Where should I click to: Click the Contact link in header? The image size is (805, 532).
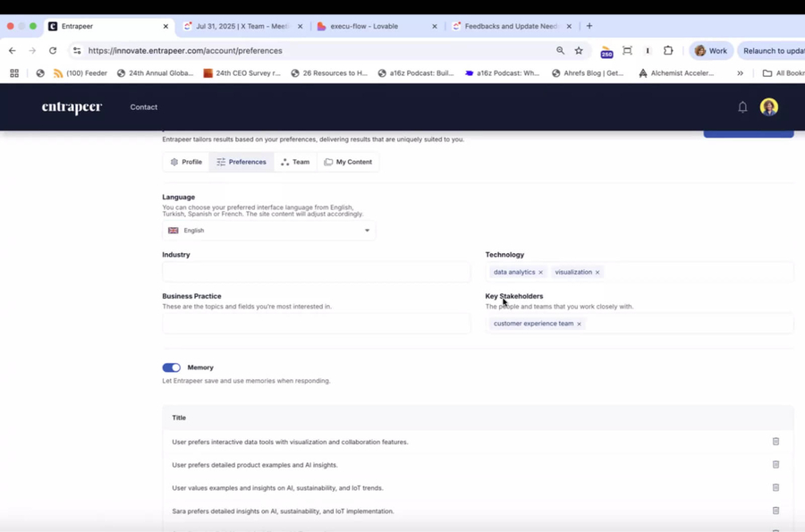coord(143,107)
